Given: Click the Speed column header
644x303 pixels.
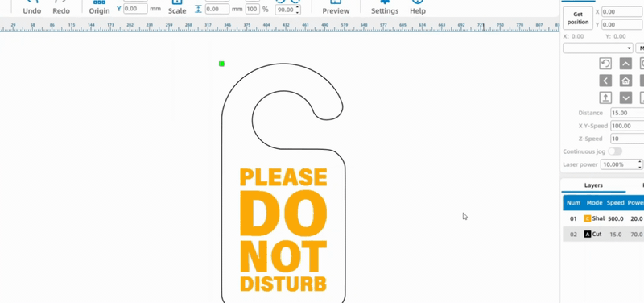Looking at the screenshot, I should pos(615,203).
